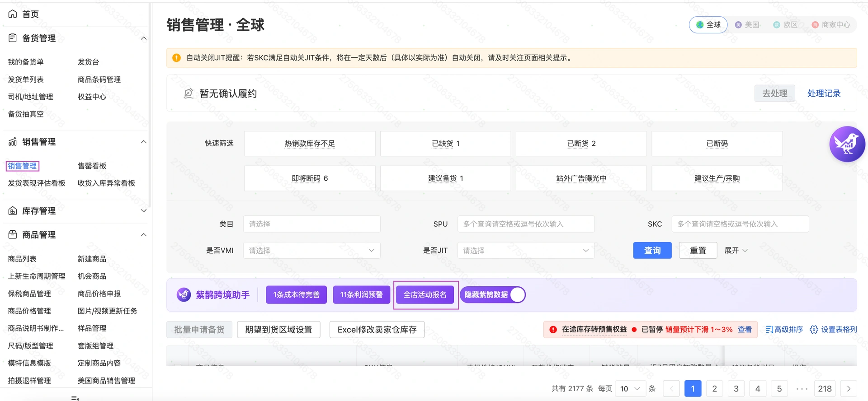The height and width of the screenshot is (401, 868).
Task: Click the 紫鹊跨境助手 bird logo
Action: click(x=184, y=295)
